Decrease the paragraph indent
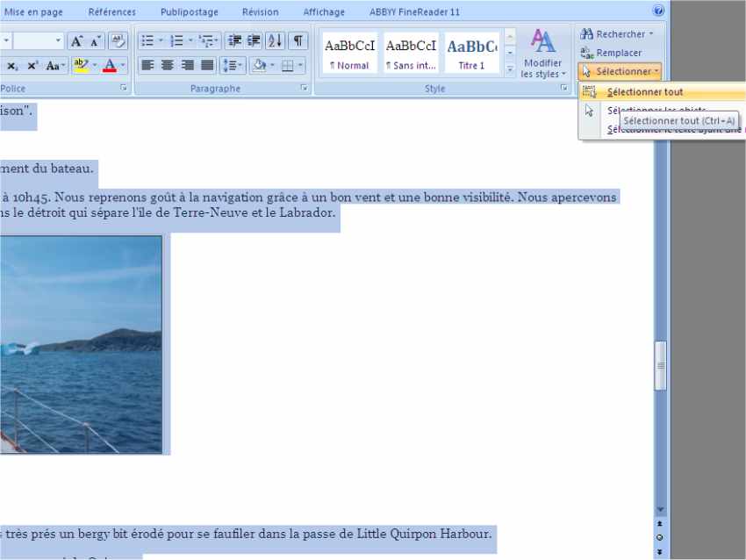Screen dimensions: 746x560 click(x=234, y=41)
